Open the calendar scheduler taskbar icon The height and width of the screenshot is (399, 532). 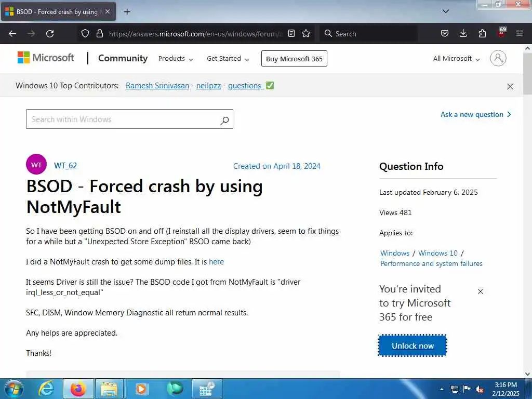(207, 389)
